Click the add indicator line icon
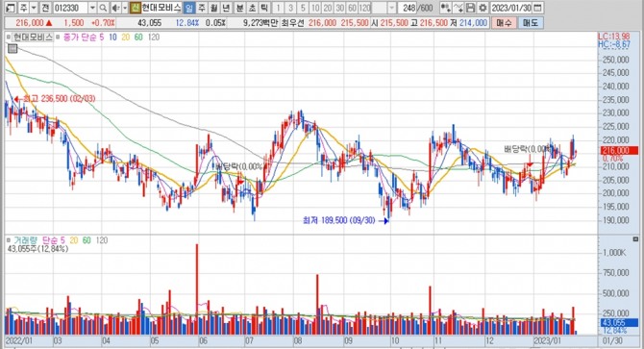Viewport: 644px width, 349px height. (x=458, y=8)
